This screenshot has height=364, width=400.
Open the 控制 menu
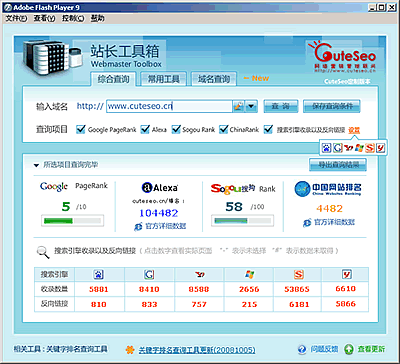[73, 19]
